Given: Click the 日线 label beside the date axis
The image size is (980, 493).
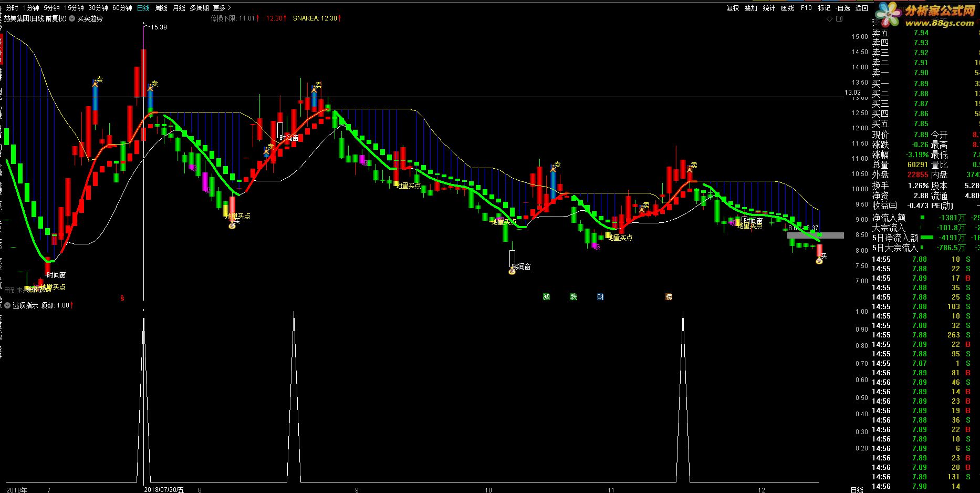Looking at the screenshot, I should (x=857, y=489).
